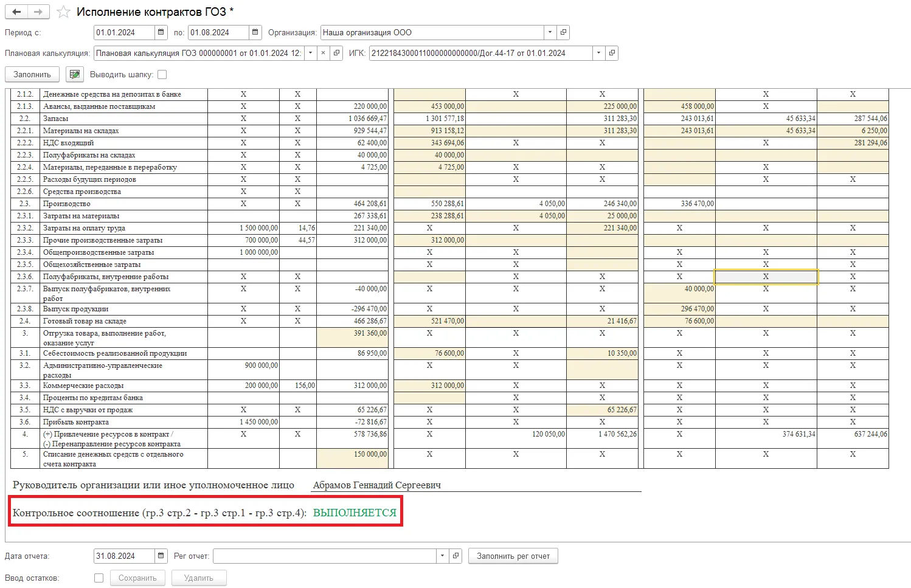Select the highlighted X cell in row 2.3.6

(x=766, y=277)
